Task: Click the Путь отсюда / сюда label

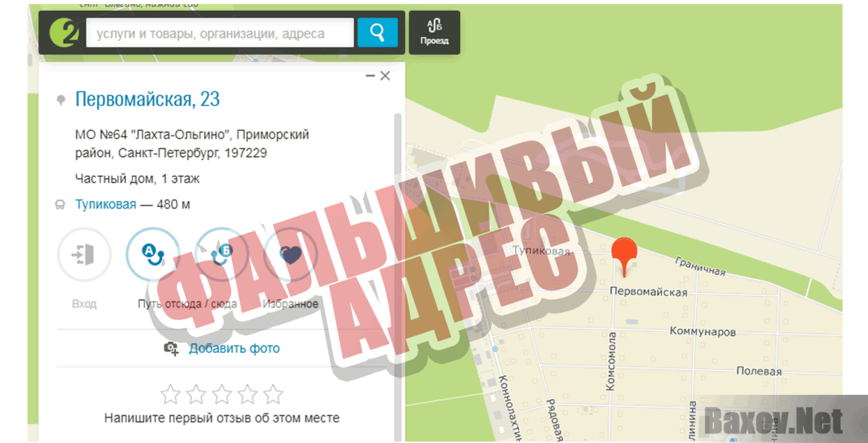Action: click(x=187, y=304)
